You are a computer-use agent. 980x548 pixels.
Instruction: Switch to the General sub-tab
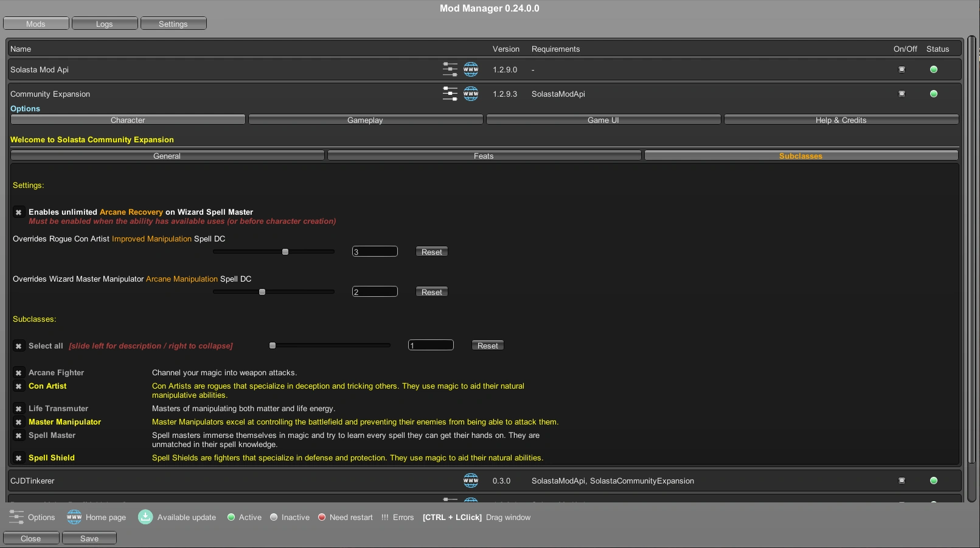pos(167,156)
